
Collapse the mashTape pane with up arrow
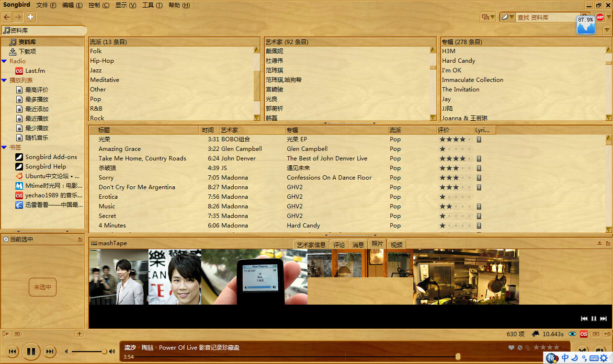point(600,243)
